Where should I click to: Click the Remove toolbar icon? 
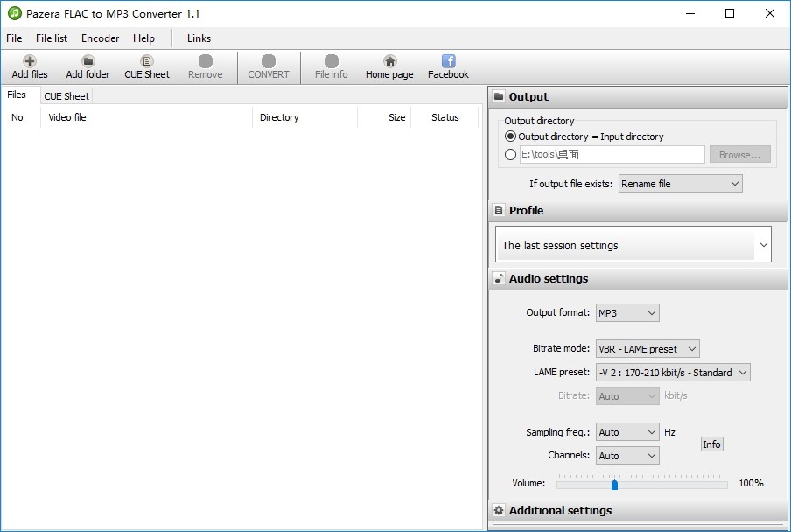point(206,61)
